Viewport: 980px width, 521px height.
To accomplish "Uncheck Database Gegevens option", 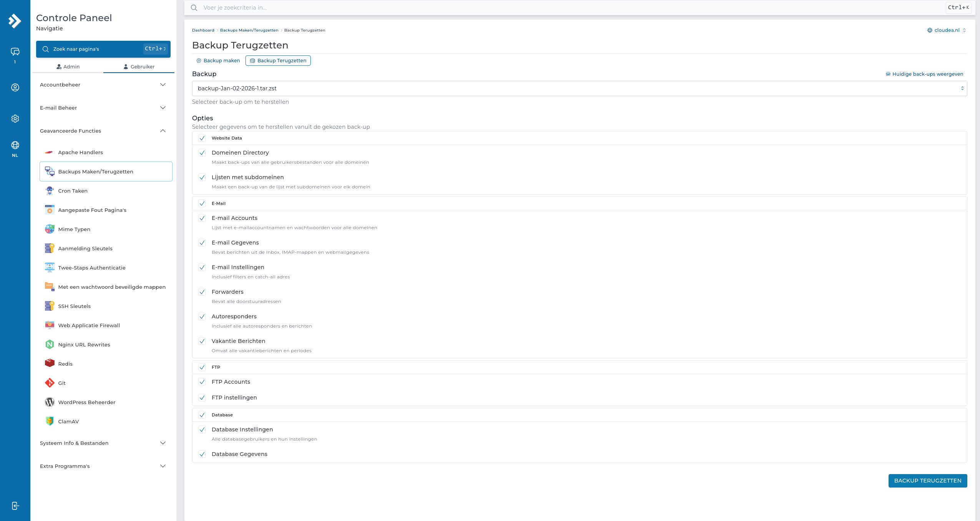I will (x=202, y=454).
